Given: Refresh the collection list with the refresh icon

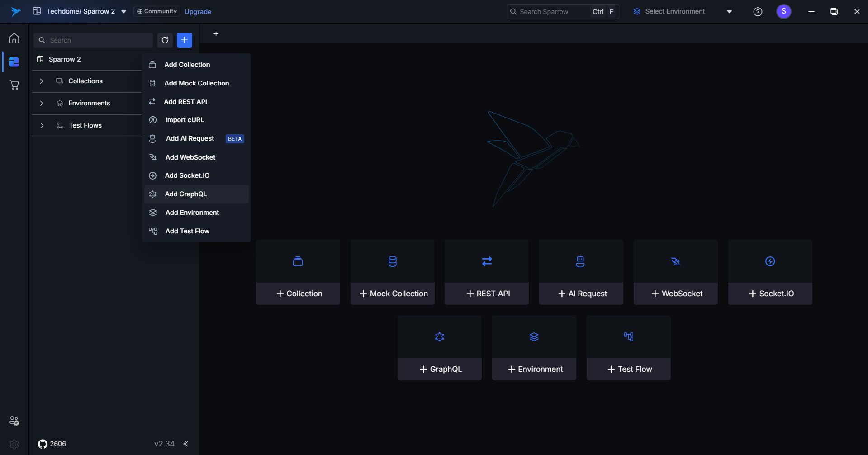Looking at the screenshot, I should pos(165,40).
